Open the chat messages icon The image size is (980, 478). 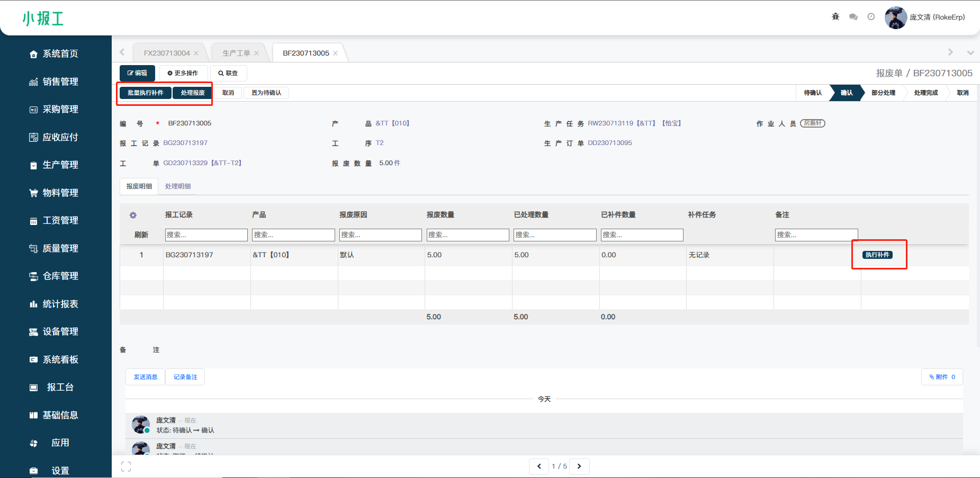pos(853,17)
